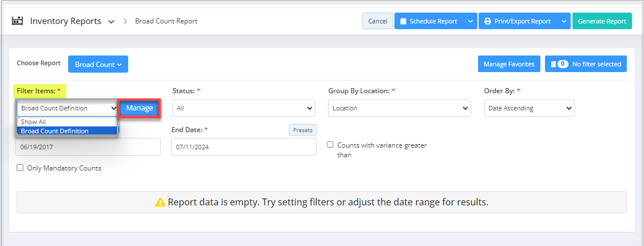Select Show All in filter list
The height and width of the screenshot is (246, 644).
pyautogui.click(x=33, y=122)
